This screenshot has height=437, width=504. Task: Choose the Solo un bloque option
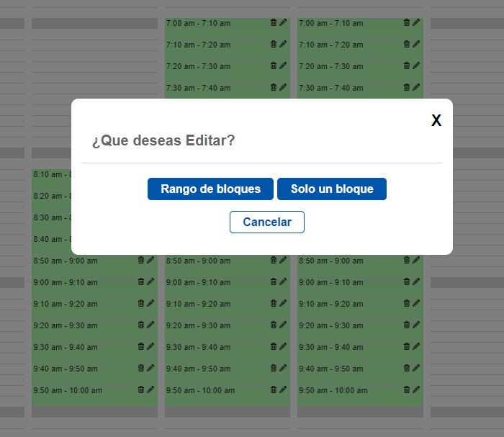pos(332,189)
